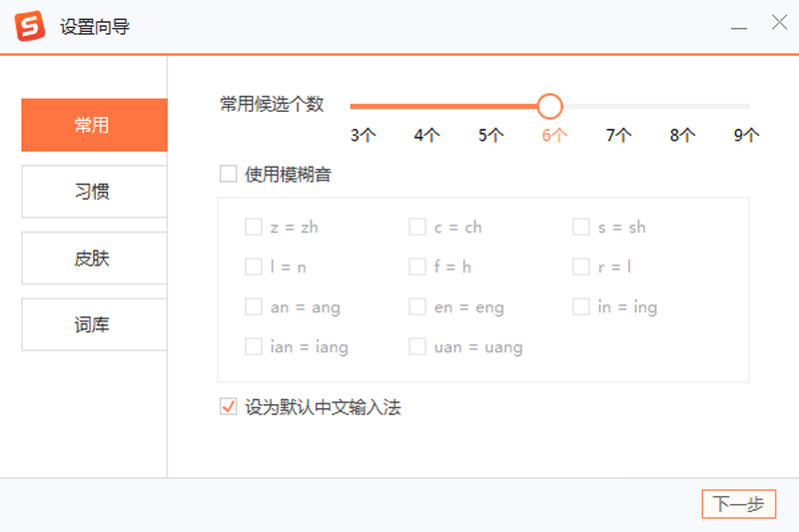Select the 常用 tab

(94, 125)
